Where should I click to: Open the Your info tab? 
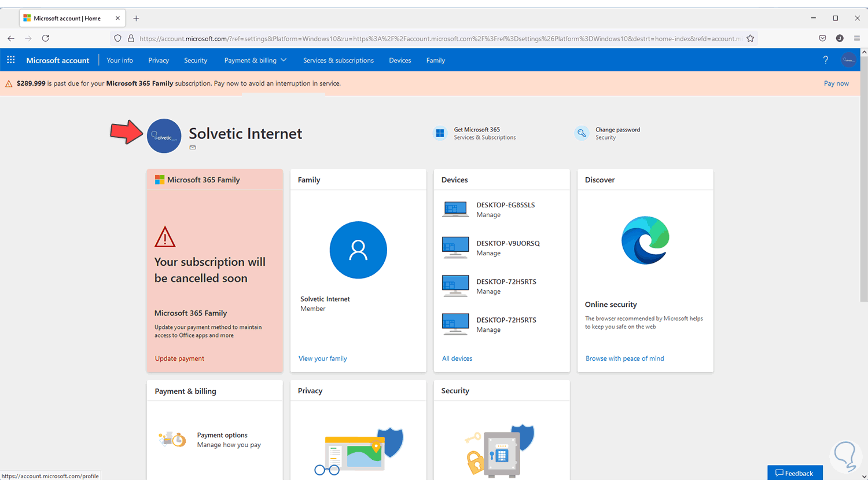point(120,60)
